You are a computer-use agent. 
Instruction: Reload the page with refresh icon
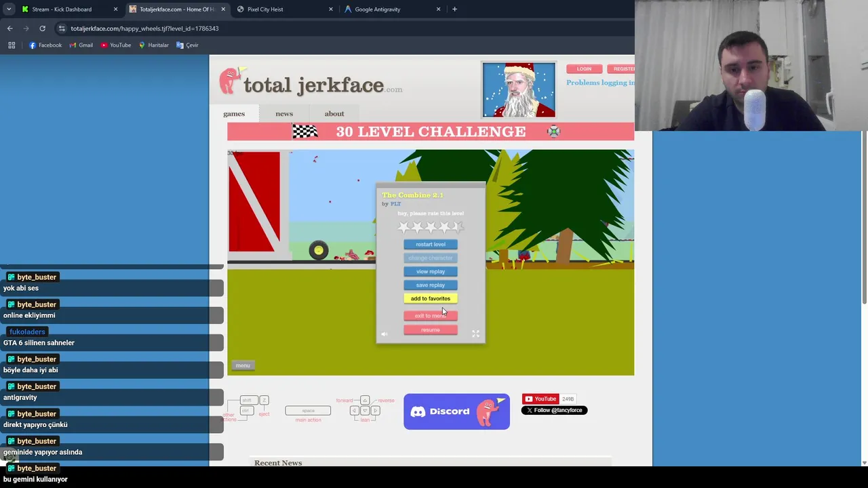(x=42, y=28)
